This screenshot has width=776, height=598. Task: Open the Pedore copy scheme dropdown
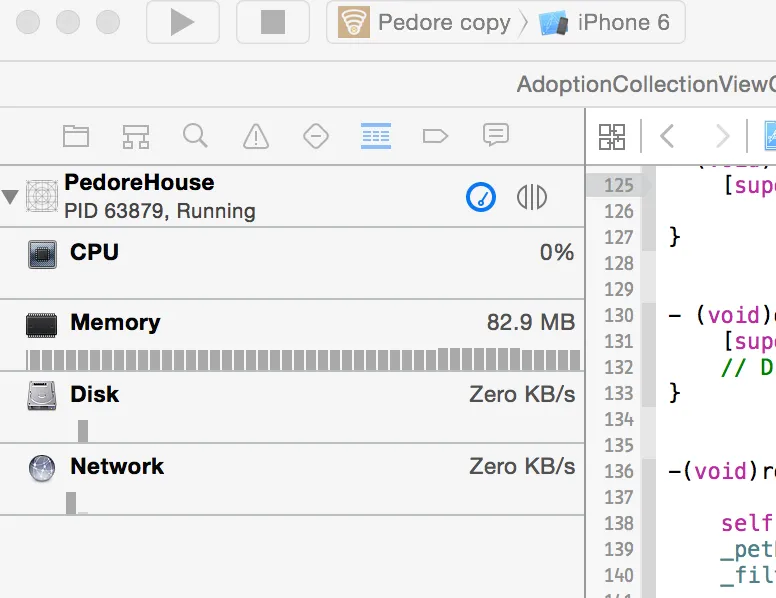[x=426, y=22]
